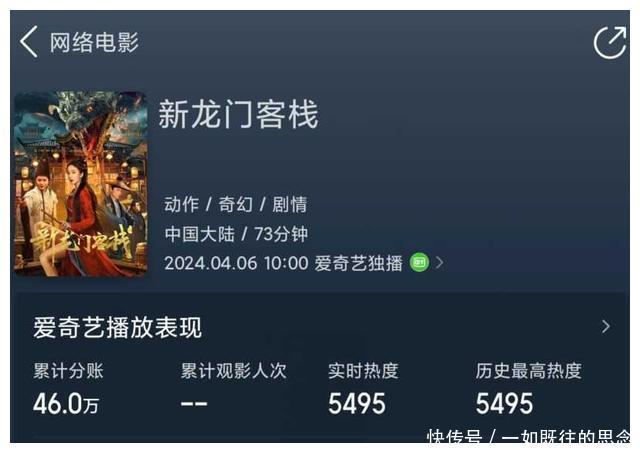Tap the green iQiyi logo icon
The image size is (640, 453).
pyautogui.click(x=419, y=262)
